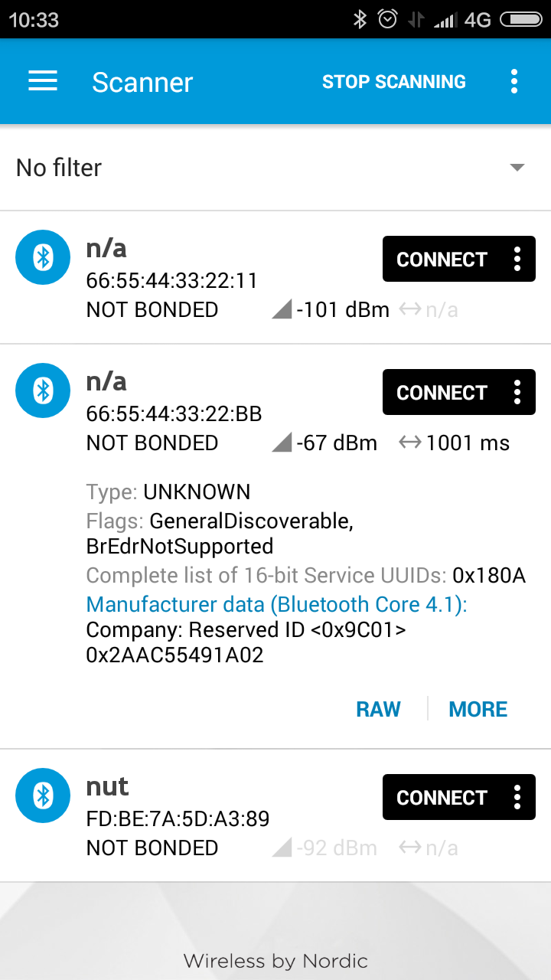Connect to the nut device
Screen dimensions: 551x980
[442, 798]
